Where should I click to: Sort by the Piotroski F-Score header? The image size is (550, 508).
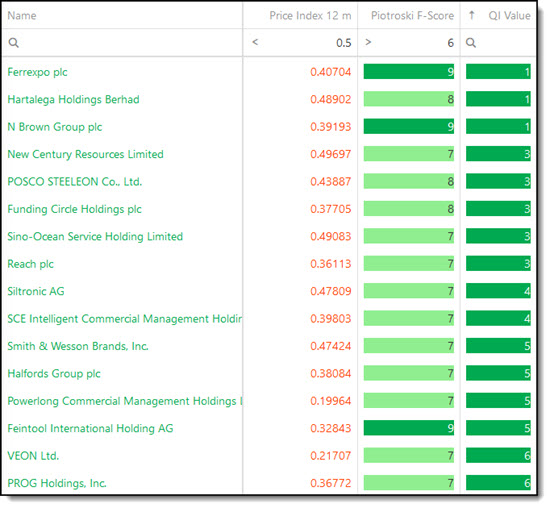[412, 16]
